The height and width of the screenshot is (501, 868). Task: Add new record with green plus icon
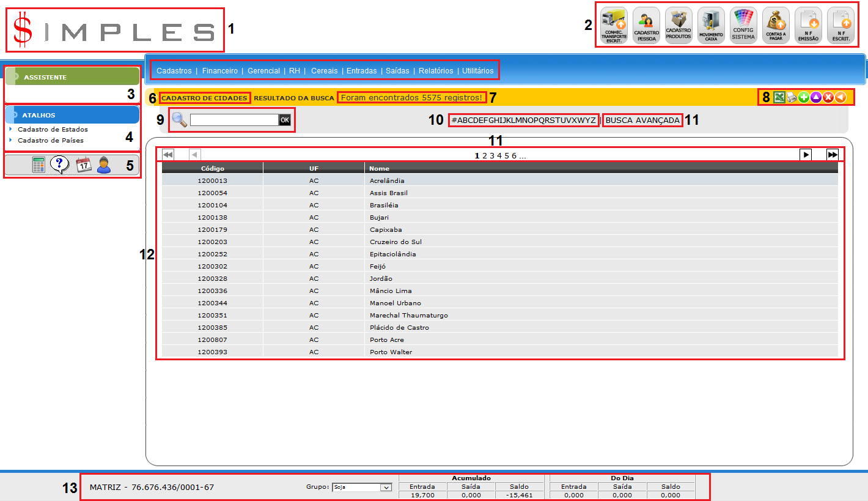pos(803,97)
